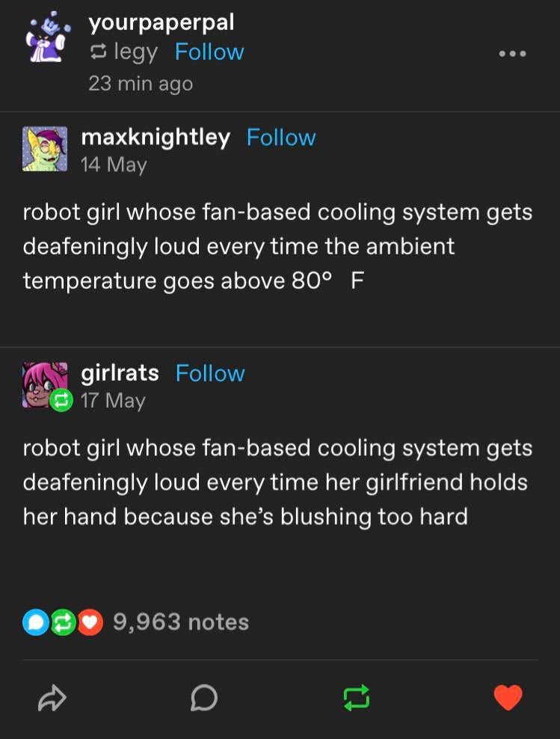Follow girlrats
The width and height of the screenshot is (560, 739).
tap(210, 373)
